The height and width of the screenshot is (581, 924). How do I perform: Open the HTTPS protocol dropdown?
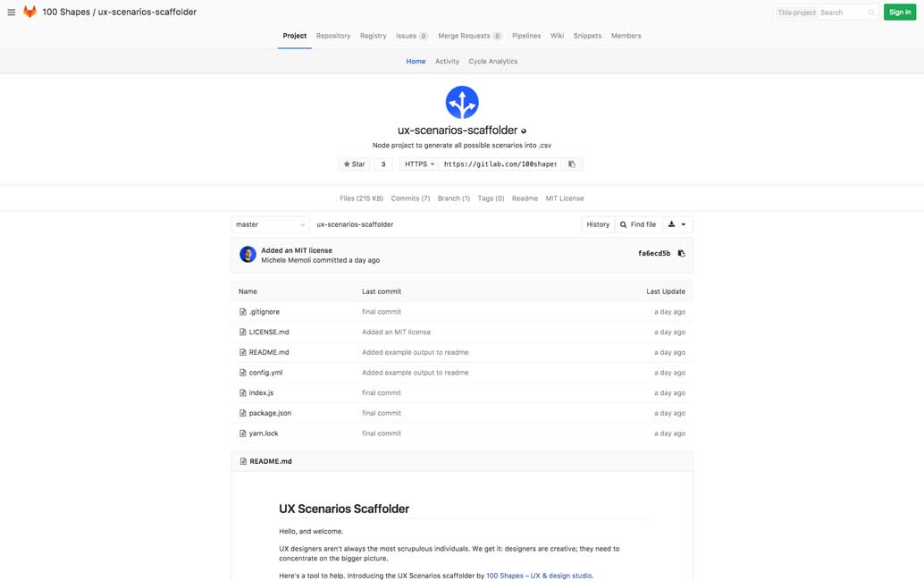coord(418,164)
